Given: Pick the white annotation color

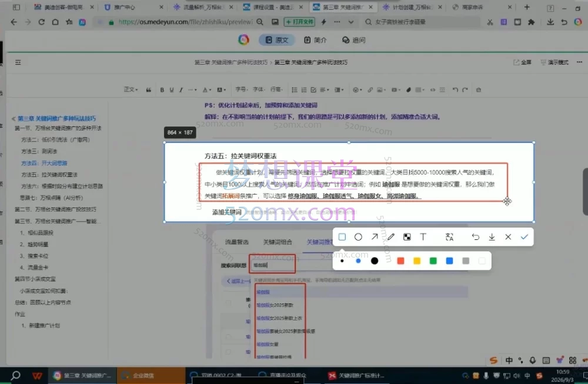Looking at the screenshot, I should click(x=482, y=261).
